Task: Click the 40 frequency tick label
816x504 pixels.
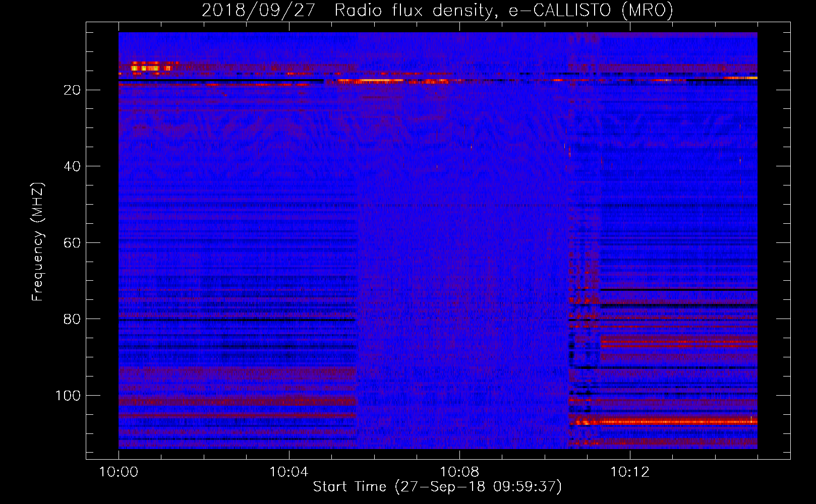Action: tap(73, 166)
